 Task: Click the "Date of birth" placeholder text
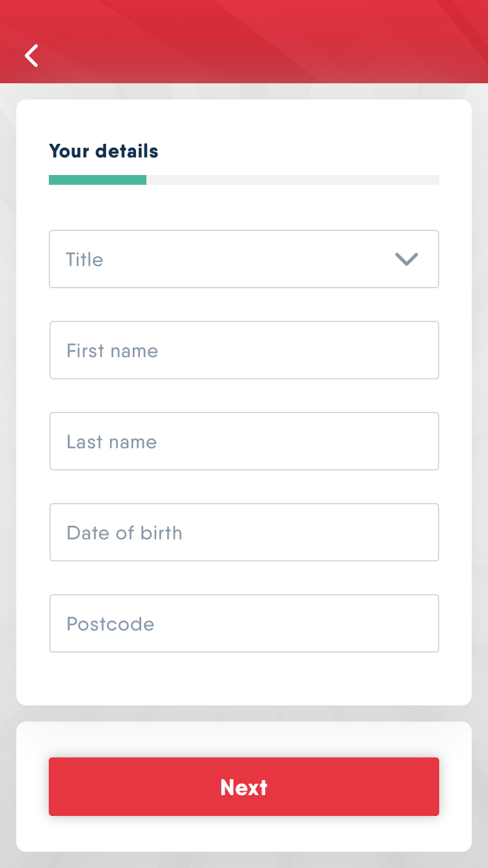[x=124, y=533]
